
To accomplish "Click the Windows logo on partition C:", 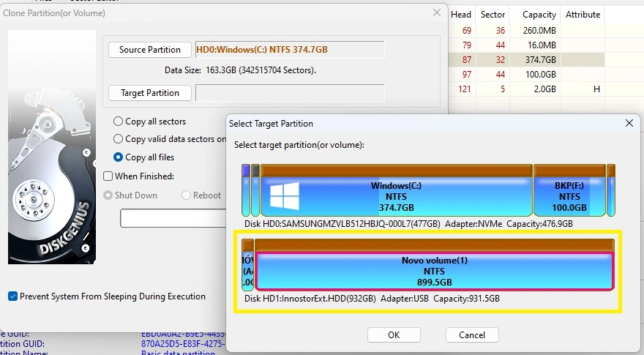I will (x=284, y=196).
